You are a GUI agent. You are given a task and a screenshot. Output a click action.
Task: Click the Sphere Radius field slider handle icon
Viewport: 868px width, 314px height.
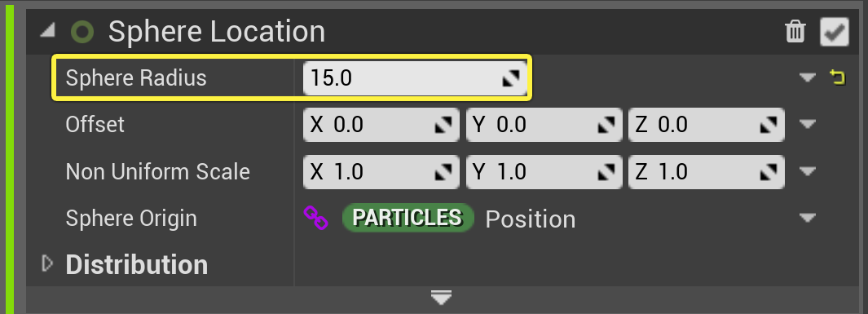point(511,78)
